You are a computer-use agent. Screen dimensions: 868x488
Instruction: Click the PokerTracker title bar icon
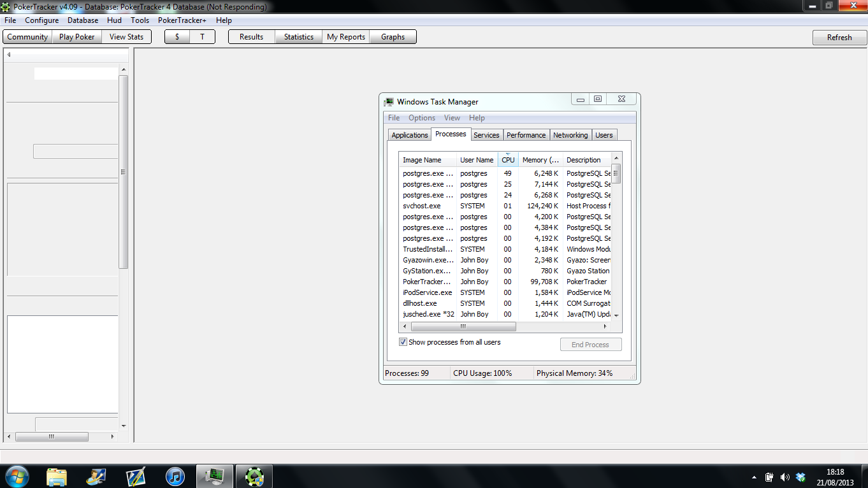pyautogui.click(x=6, y=7)
